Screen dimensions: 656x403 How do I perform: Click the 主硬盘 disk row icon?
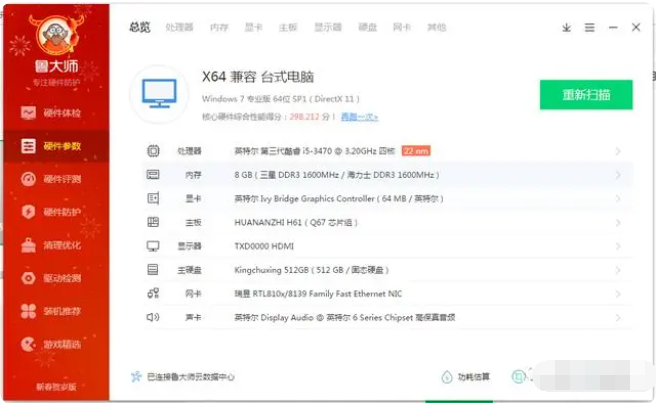point(153,270)
